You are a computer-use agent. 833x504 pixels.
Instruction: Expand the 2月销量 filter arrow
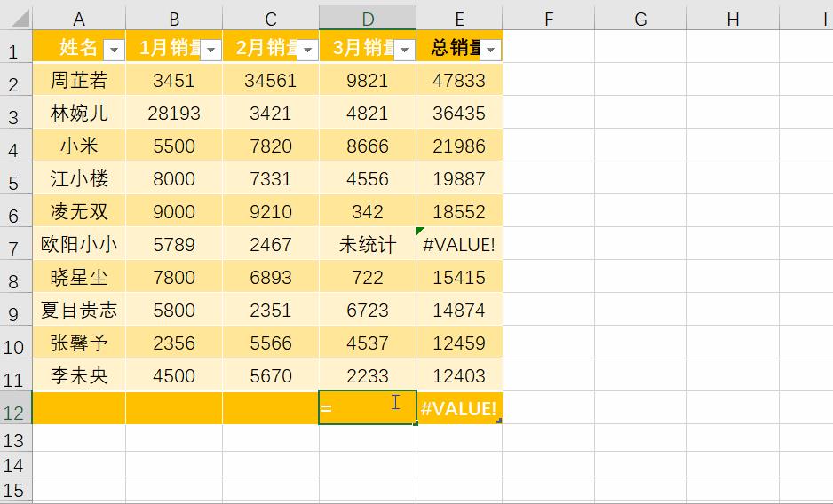pos(307,51)
